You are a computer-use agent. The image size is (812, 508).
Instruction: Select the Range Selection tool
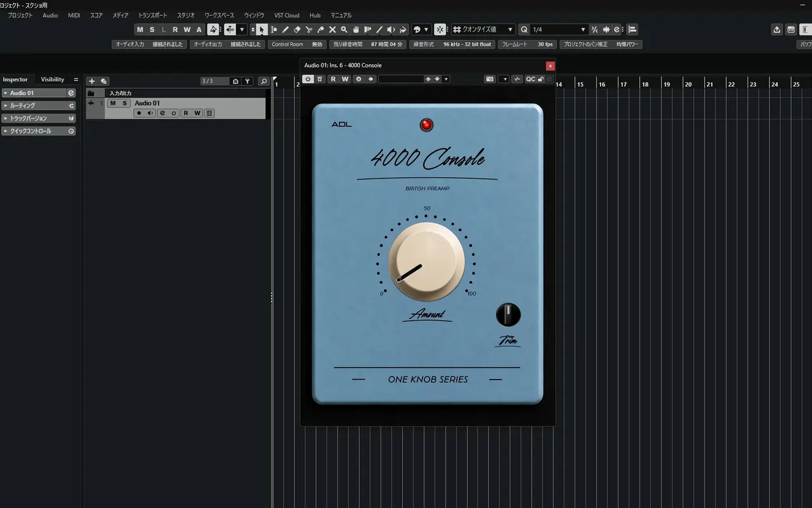coord(273,30)
